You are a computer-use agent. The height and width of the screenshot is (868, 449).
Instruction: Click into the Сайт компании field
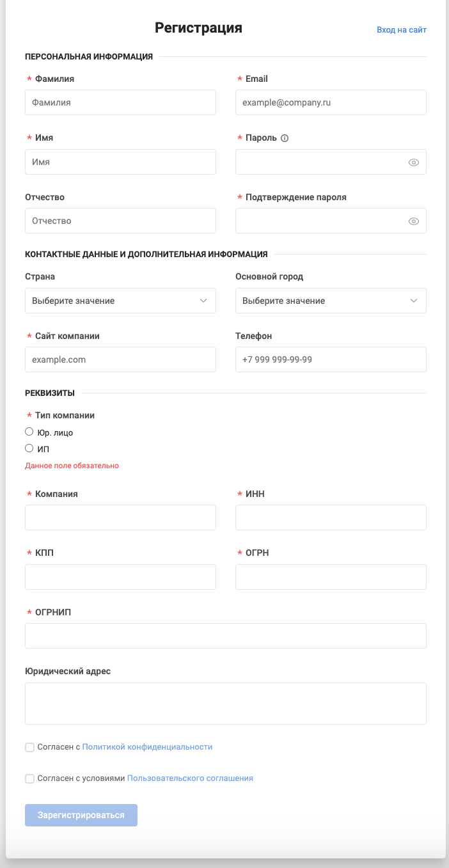pos(120,359)
